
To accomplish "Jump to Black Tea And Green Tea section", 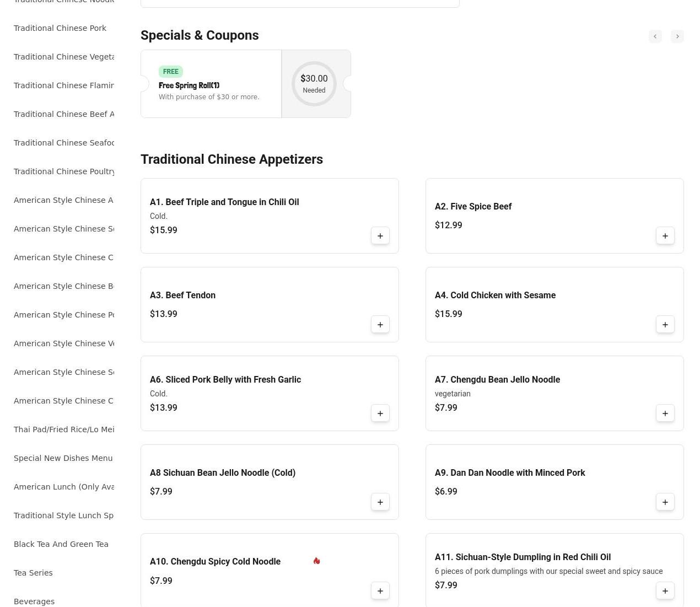I will [x=61, y=544].
